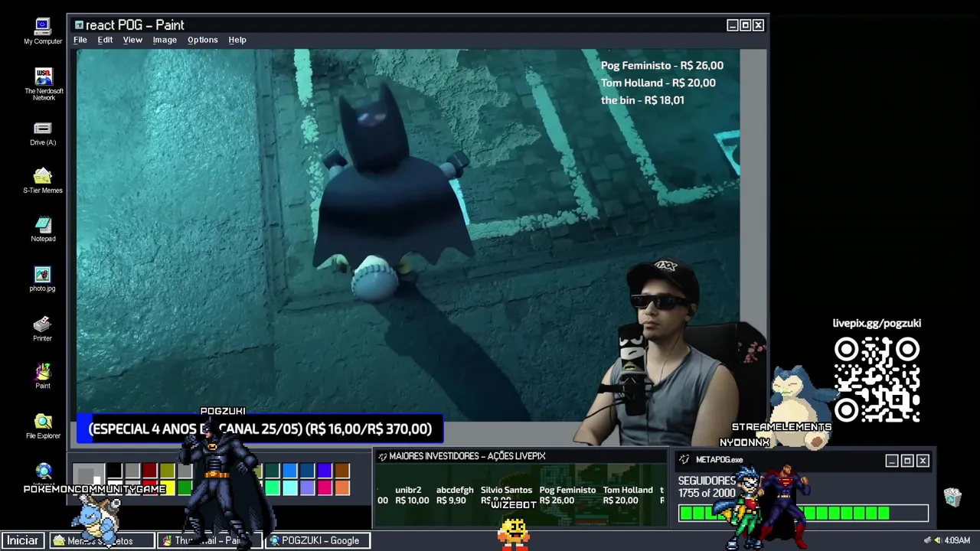Image resolution: width=980 pixels, height=551 pixels.
Task: Click "Tom Holland R$ 20,00" in investors ticker
Action: point(627,495)
